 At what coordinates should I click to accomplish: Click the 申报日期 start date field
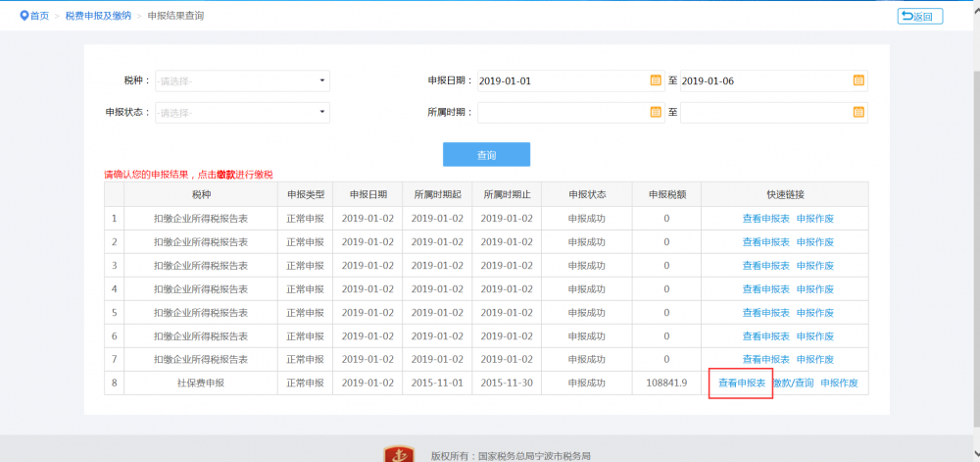(563, 80)
